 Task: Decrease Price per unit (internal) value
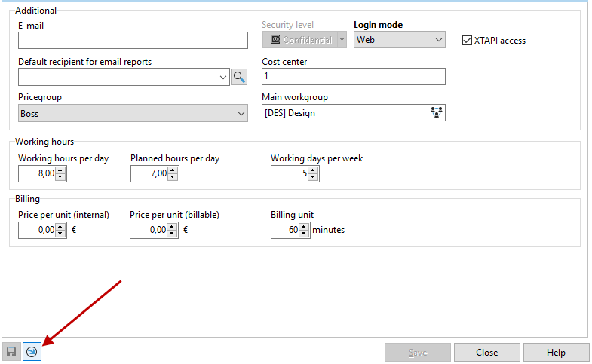[61, 234]
